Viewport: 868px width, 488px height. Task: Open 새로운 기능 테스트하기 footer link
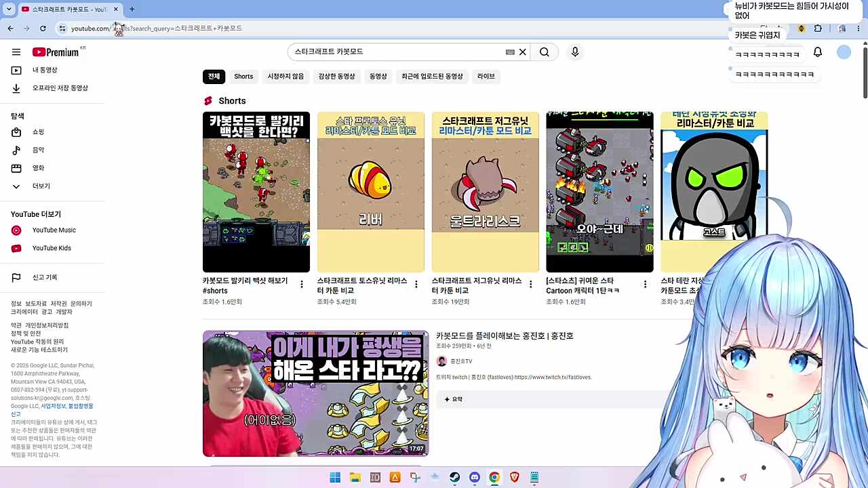pos(39,350)
